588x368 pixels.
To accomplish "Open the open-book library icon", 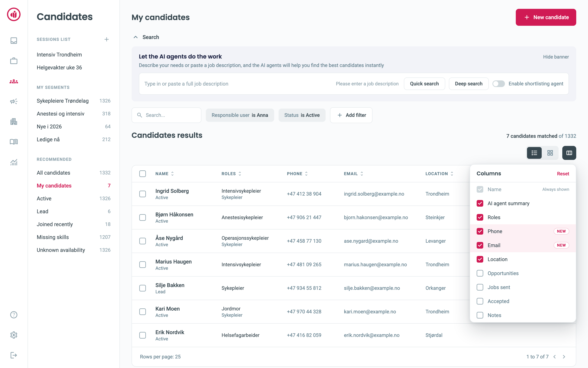I will click(14, 142).
